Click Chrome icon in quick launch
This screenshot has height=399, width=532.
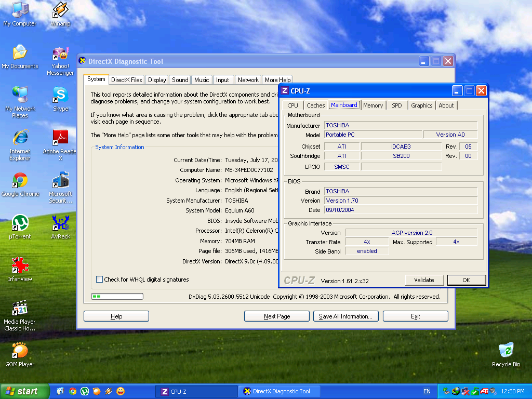click(x=73, y=391)
